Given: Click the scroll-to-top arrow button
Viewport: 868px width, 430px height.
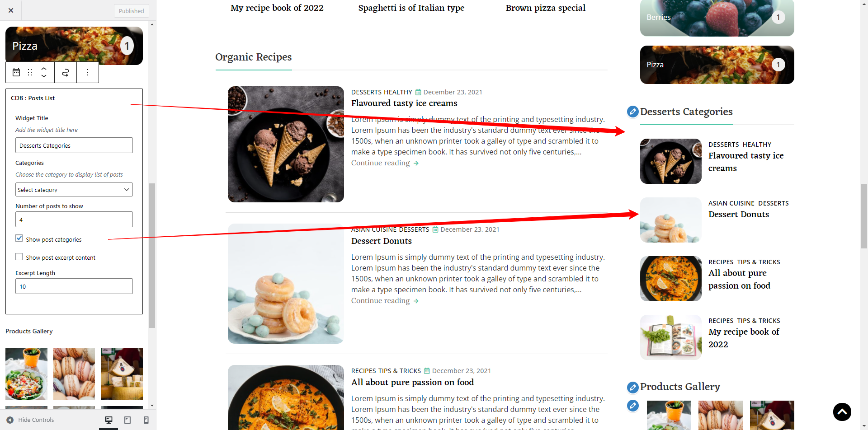Looking at the screenshot, I should (842, 412).
